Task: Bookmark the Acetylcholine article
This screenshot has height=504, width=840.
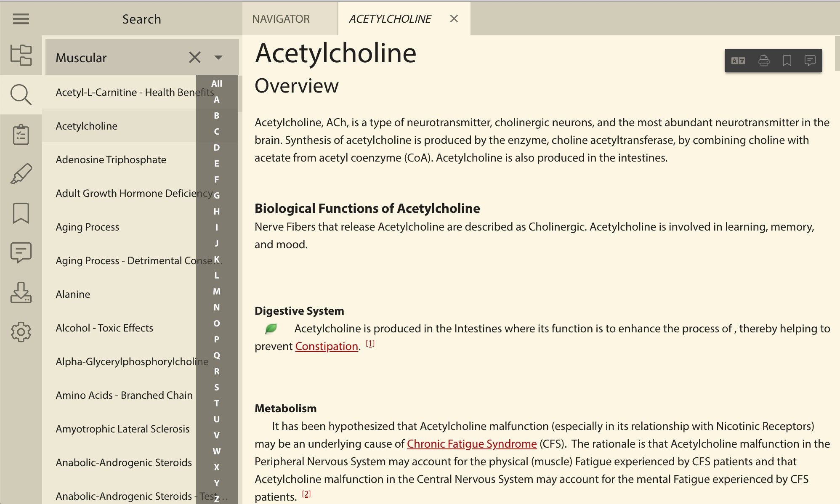Action: click(x=787, y=61)
